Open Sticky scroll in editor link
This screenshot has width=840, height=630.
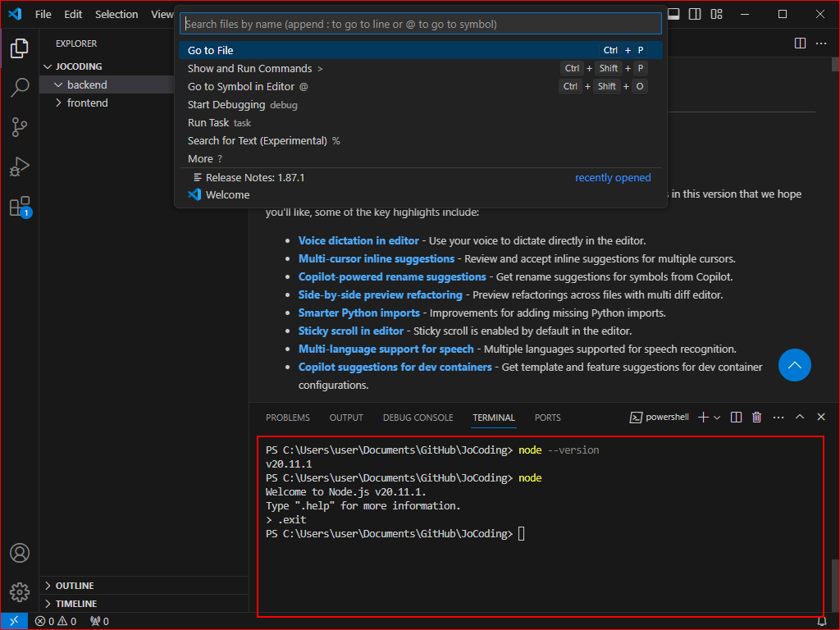click(x=351, y=331)
